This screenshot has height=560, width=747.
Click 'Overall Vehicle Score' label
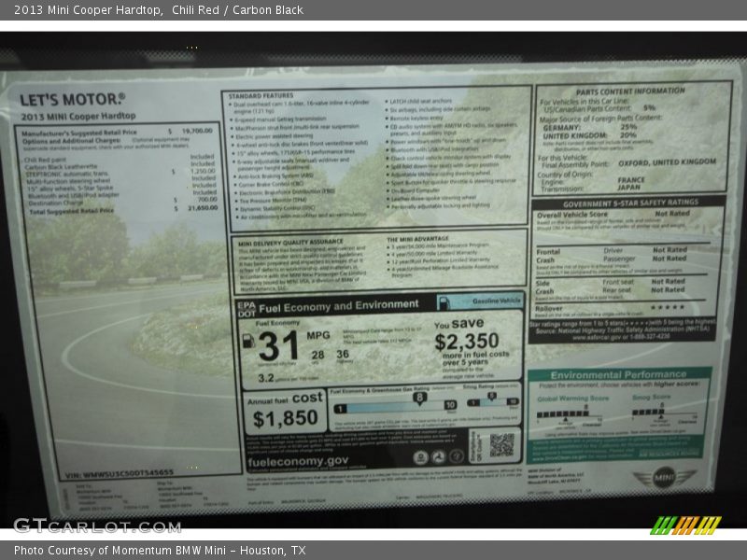[x=572, y=215]
